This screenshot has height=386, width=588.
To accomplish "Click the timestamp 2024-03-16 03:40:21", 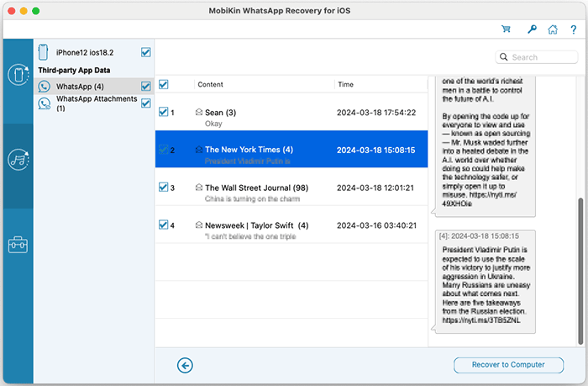I will 376,225.
